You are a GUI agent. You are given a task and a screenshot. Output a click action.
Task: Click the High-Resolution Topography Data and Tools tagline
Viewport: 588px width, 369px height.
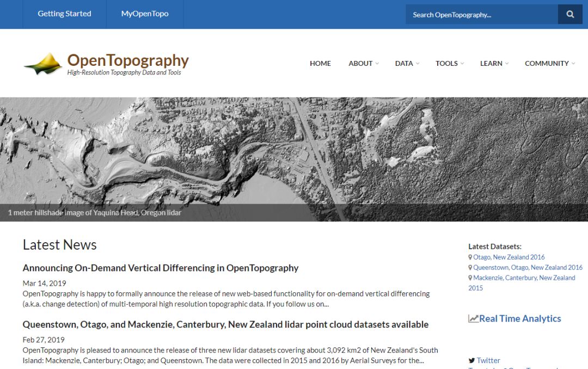(x=124, y=72)
